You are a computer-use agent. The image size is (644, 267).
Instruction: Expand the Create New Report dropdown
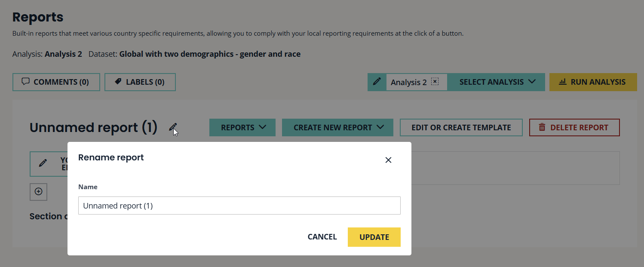pos(337,128)
